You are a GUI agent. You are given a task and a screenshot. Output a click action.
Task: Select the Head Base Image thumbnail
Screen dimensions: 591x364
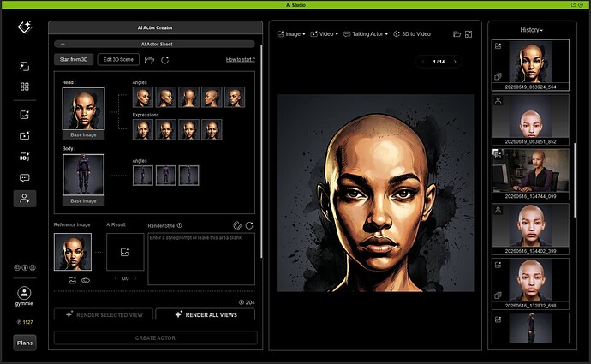83,110
